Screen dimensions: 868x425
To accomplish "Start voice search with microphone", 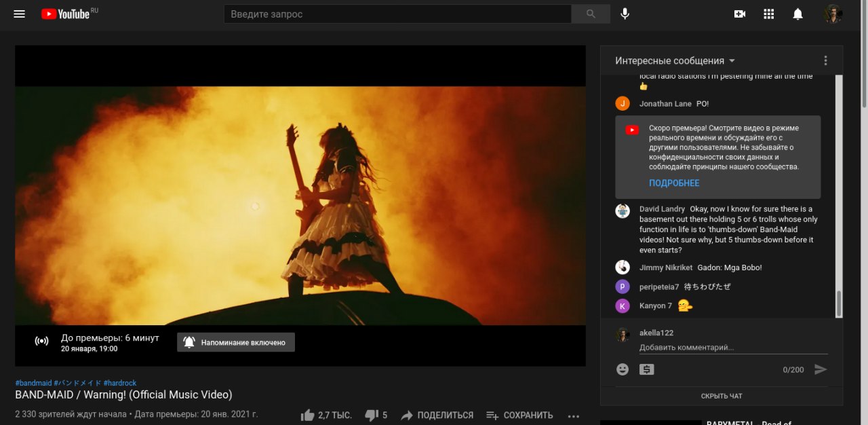I will pos(625,14).
